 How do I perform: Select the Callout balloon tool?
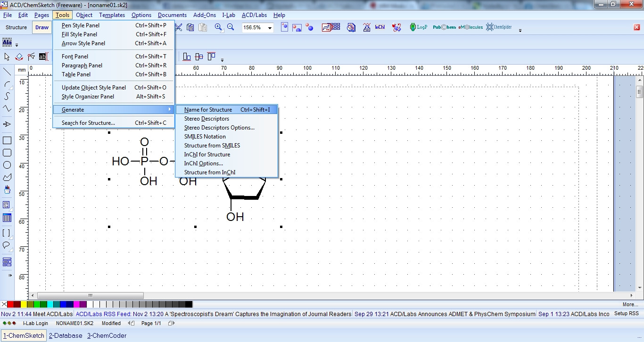tap(7, 245)
